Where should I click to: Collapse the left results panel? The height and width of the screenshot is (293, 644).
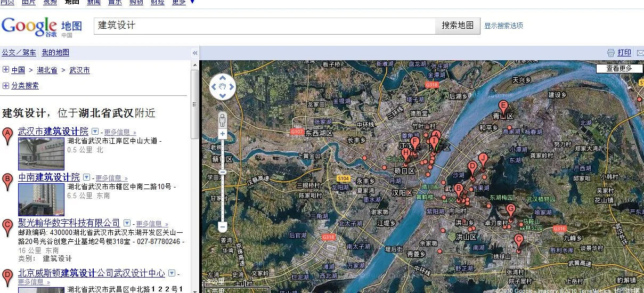(195, 53)
